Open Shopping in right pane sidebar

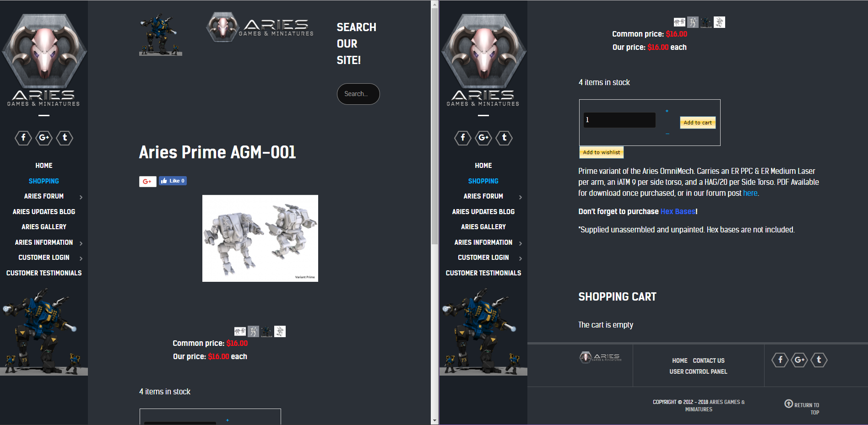pyautogui.click(x=483, y=181)
